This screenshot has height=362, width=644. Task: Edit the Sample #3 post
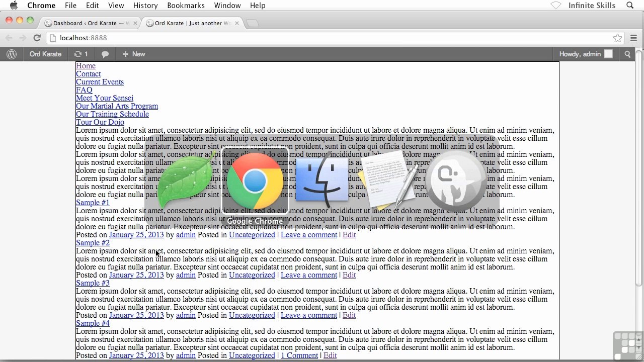click(349, 315)
